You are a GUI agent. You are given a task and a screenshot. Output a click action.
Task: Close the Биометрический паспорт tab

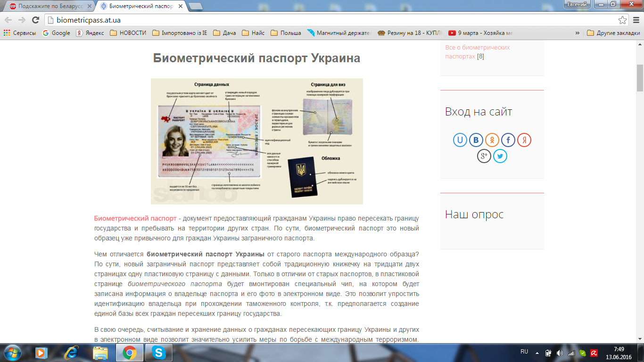[180, 6]
